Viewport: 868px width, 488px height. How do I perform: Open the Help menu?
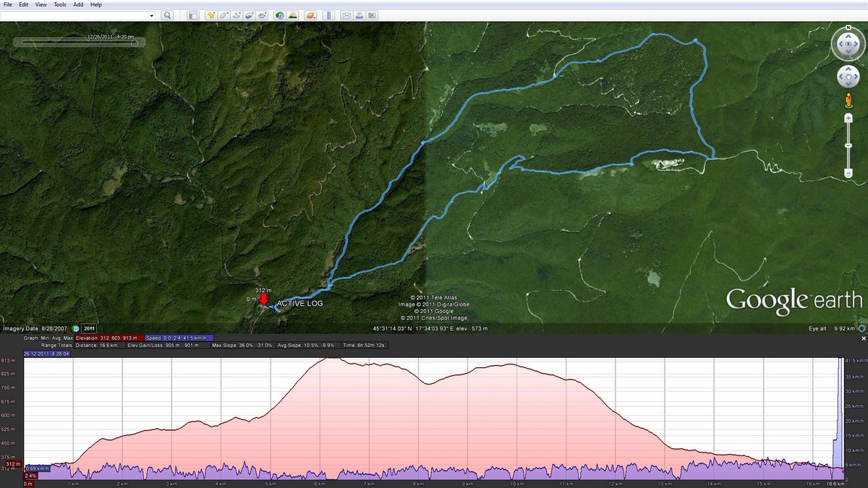click(96, 4)
